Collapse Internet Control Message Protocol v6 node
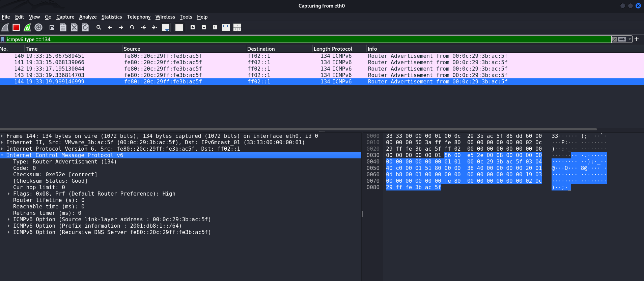Screen dimensions: 644x281 2,155
